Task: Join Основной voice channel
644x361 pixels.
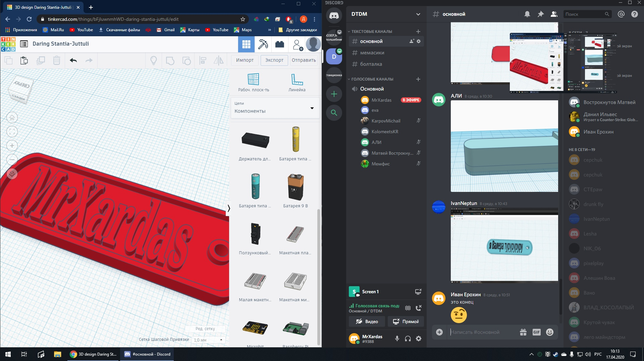Action: click(386, 89)
